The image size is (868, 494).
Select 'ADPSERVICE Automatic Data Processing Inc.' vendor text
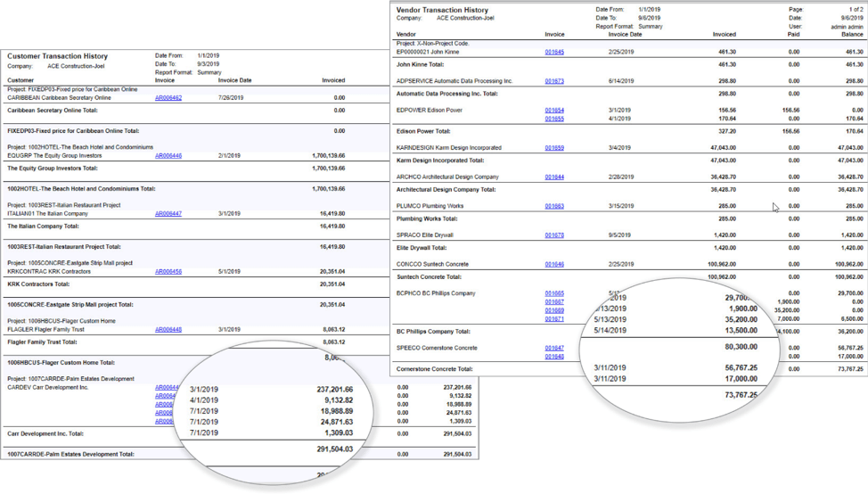pos(454,81)
